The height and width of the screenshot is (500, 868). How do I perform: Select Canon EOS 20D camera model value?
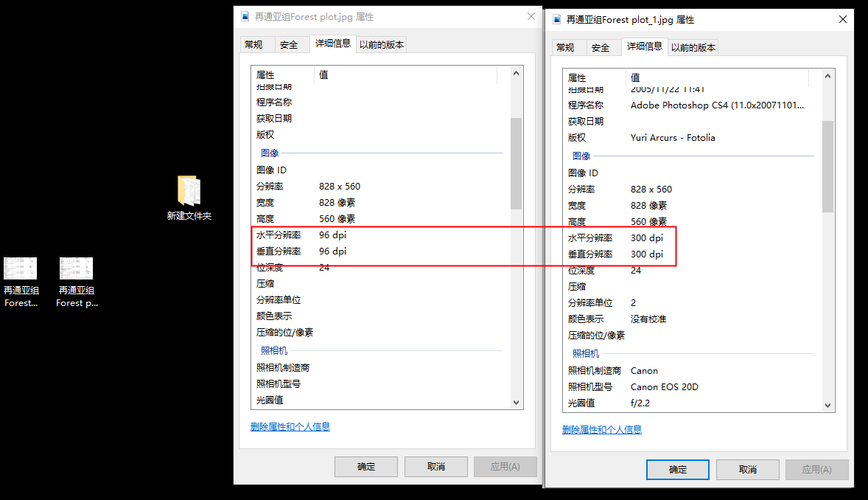[665, 387]
